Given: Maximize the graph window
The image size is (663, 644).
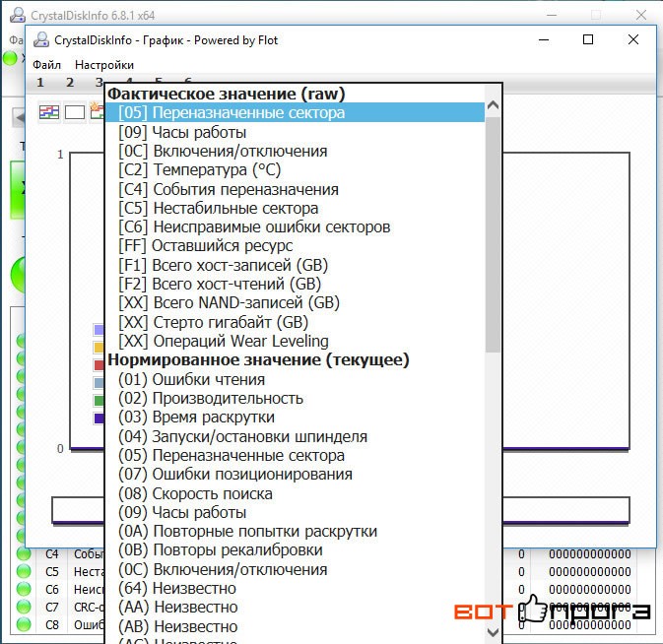Looking at the screenshot, I should (588, 39).
